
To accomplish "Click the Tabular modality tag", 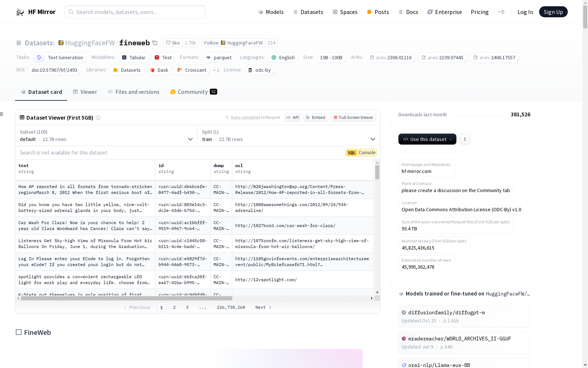I will tap(134, 58).
